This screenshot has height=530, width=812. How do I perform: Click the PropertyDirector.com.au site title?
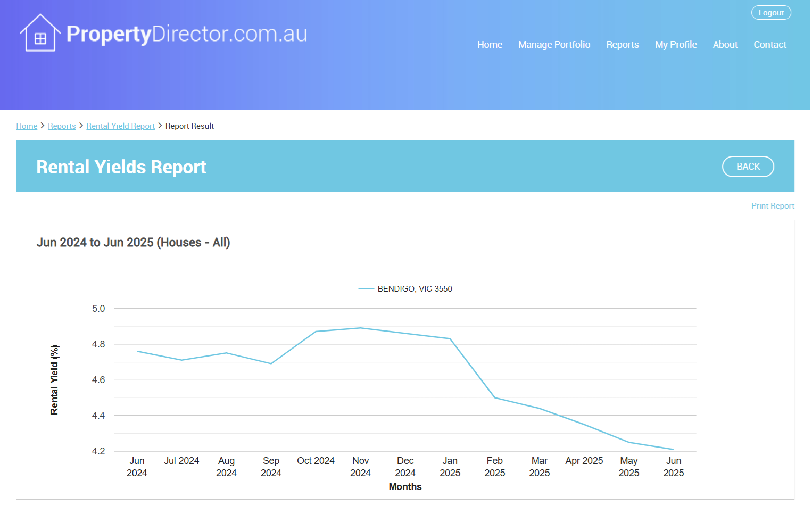click(187, 34)
